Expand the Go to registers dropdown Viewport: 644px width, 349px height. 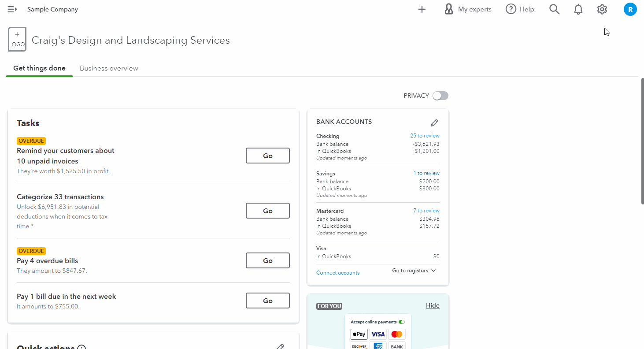click(414, 271)
